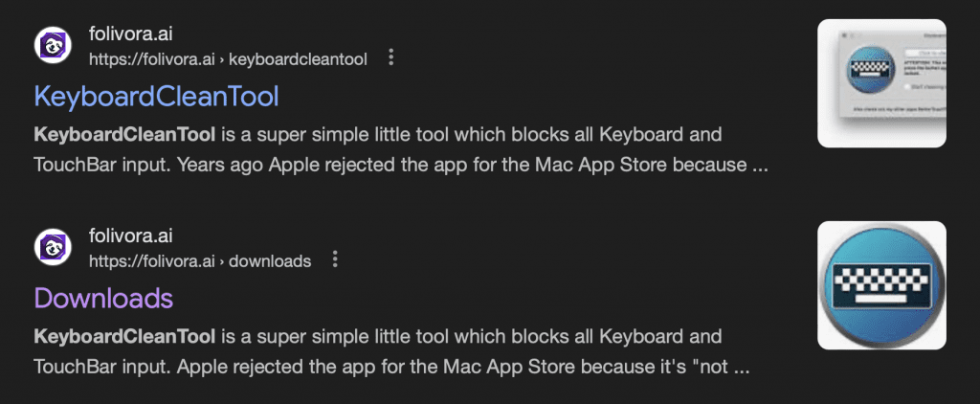Open the three-dot menu next to the downloads URL
980x404 pixels.
point(335,258)
